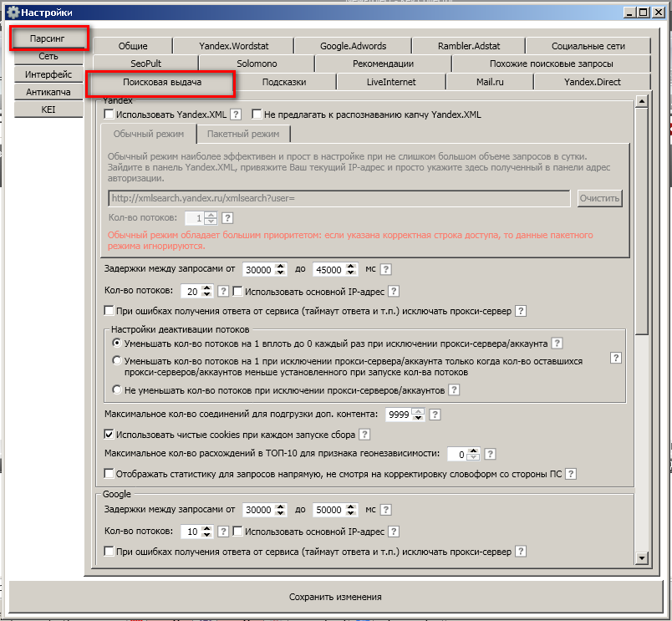Open help icon next to Использовать Yandex.XML

click(x=236, y=115)
